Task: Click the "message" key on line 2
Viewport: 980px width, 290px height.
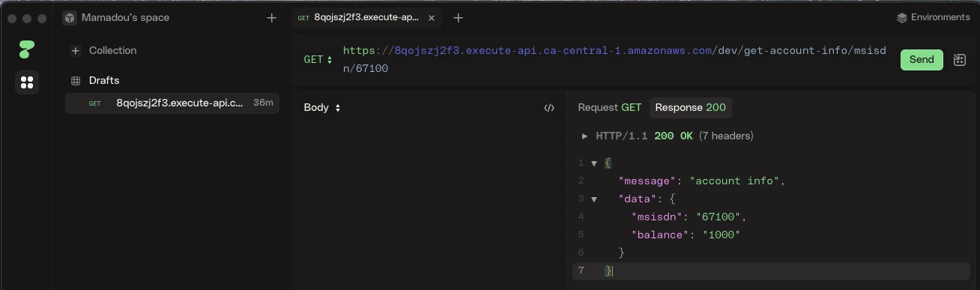Action: [647, 181]
